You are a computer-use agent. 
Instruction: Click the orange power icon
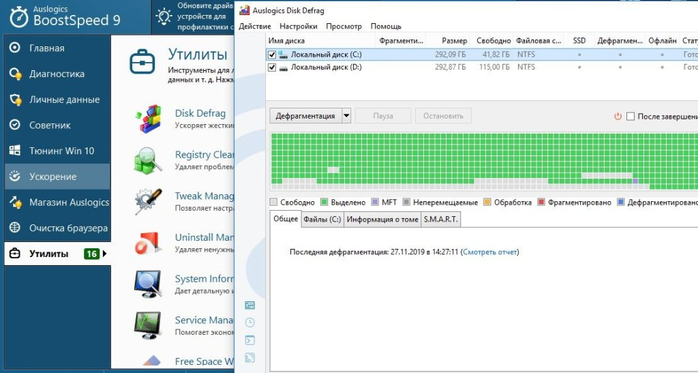[617, 116]
